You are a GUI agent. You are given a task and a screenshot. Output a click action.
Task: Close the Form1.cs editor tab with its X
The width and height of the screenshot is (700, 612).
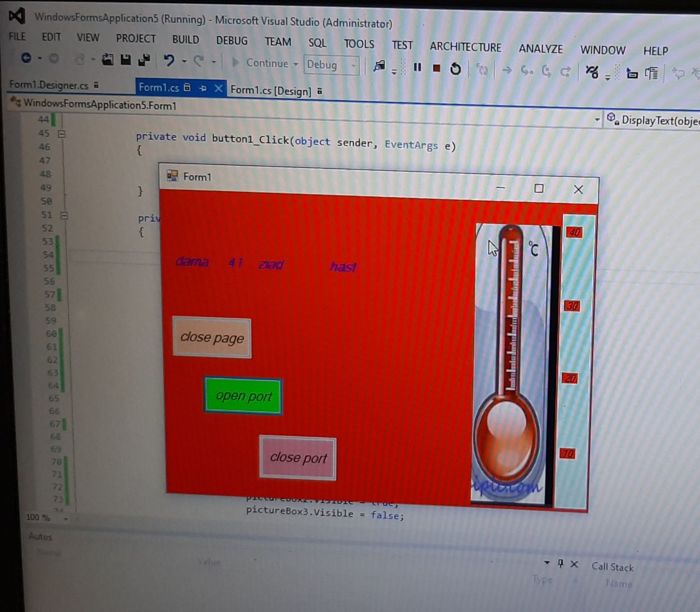tap(218, 88)
